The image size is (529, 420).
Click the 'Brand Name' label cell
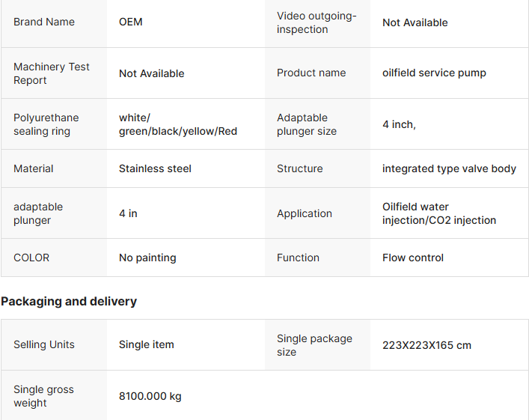tap(44, 22)
